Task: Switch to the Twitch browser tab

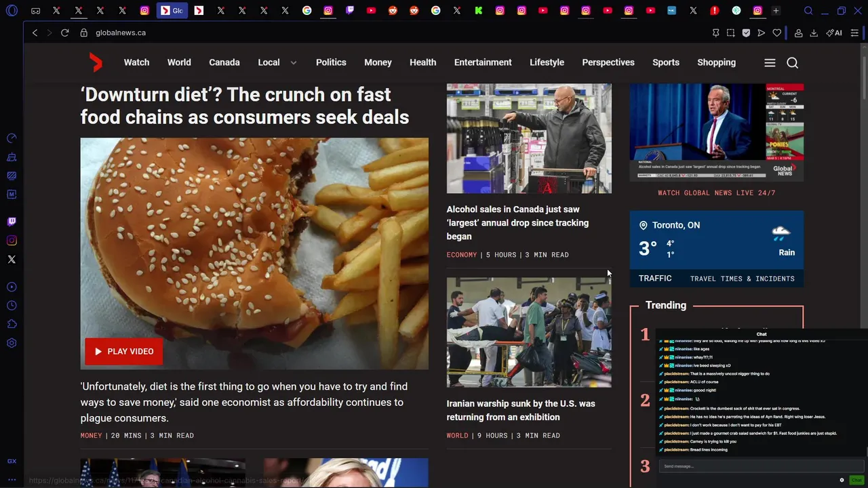Action: 350,11
